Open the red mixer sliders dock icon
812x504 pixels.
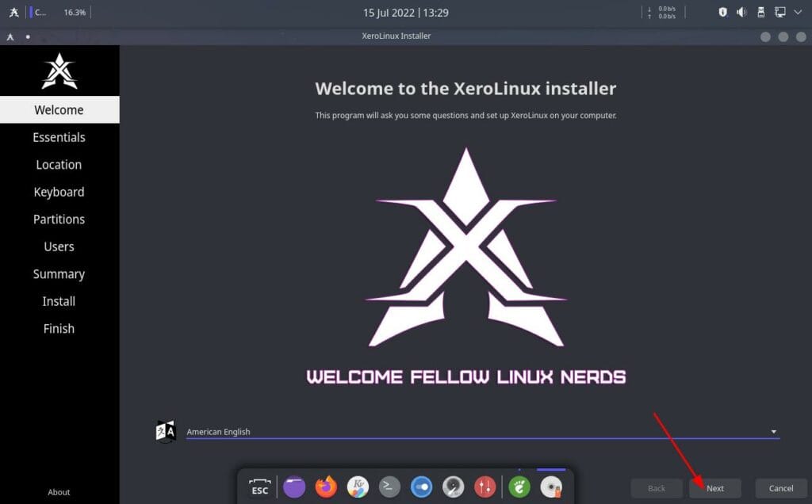point(485,487)
